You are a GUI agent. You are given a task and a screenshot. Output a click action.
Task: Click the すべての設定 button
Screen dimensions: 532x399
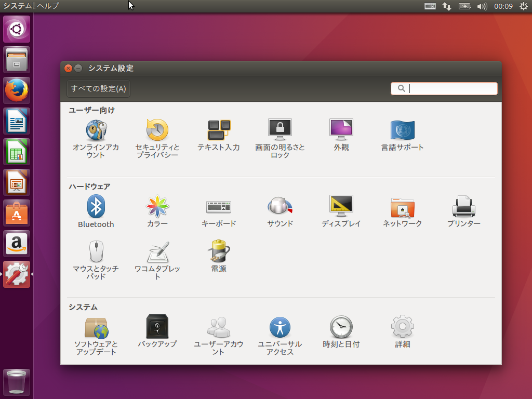(98, 89)
